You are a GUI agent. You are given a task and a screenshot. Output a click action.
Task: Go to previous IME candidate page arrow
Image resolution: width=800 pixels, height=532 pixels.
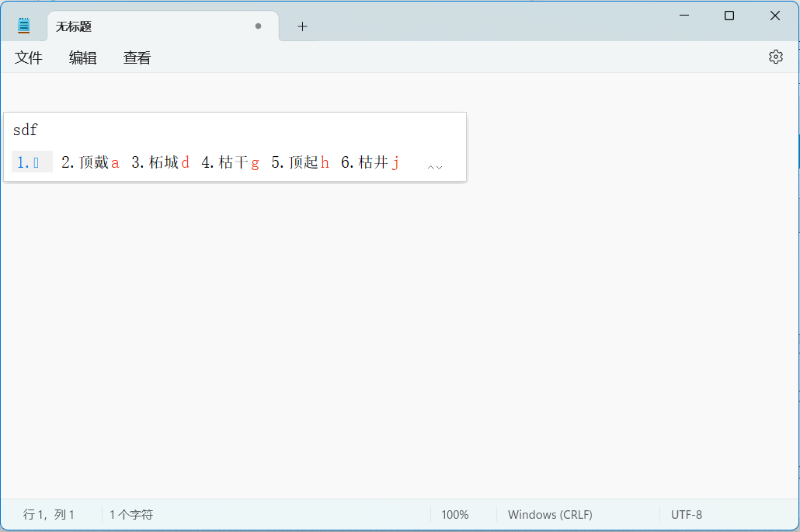pyautogui.click(x=430, y=167)
